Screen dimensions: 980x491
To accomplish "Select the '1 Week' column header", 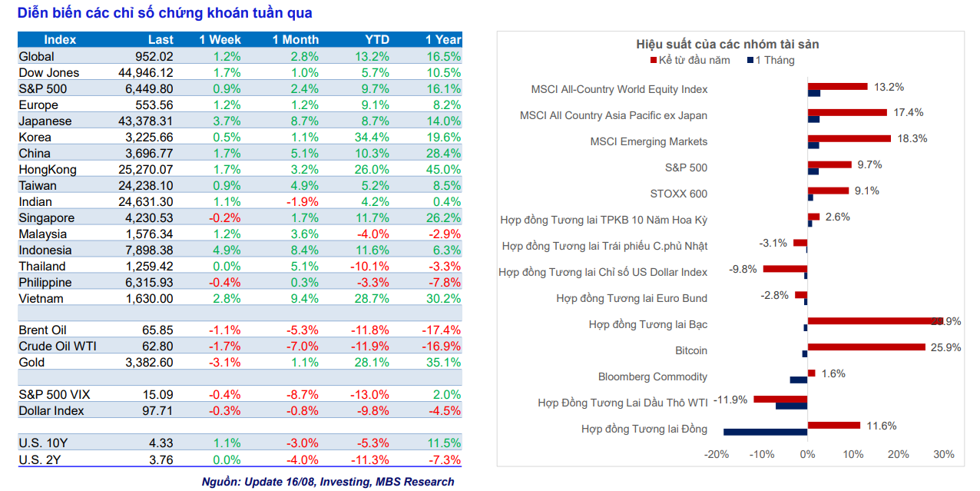I will click(x=220, y=40).
